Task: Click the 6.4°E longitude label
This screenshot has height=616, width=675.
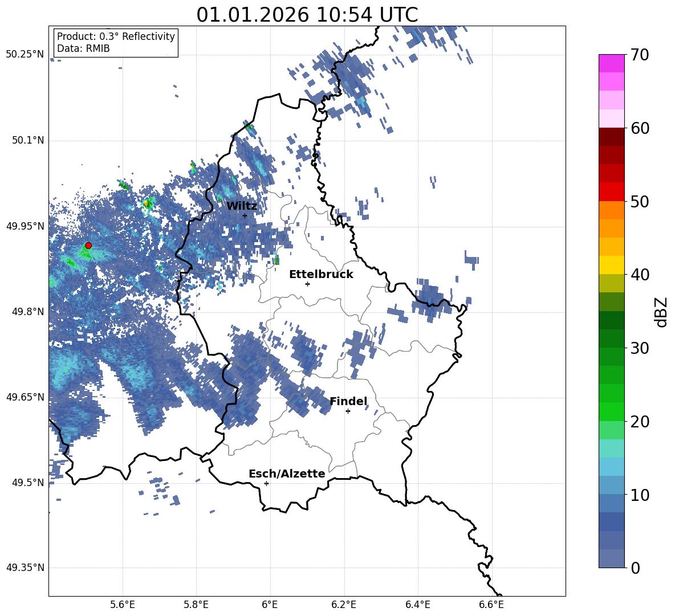Action: pos(417,605)
